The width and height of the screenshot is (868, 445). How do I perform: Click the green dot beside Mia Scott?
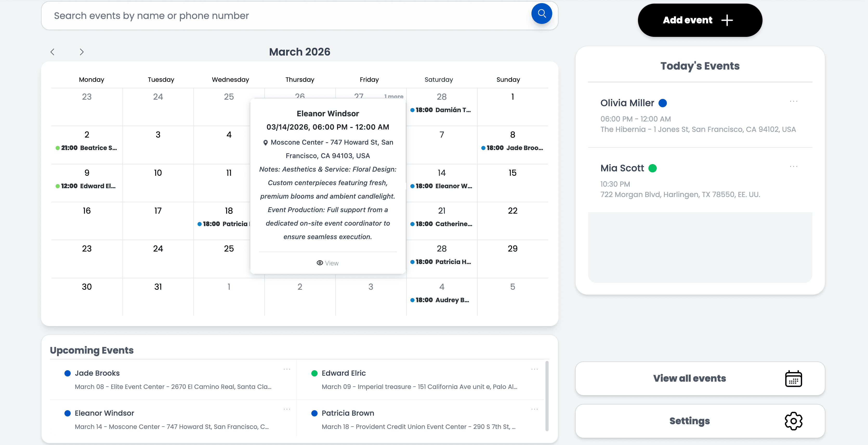pos(652,168)
